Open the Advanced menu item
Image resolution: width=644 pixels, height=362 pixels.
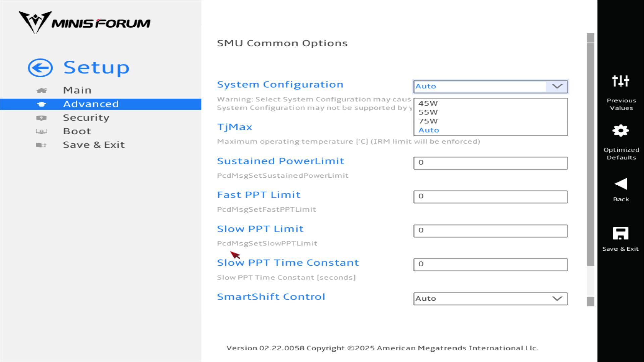[x=91, y=104]
